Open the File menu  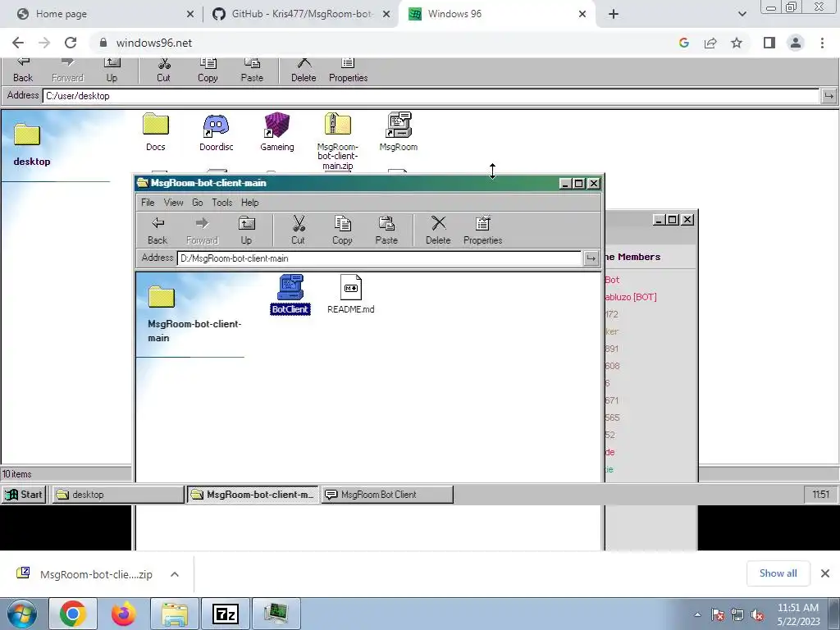(x=148, y=203)
